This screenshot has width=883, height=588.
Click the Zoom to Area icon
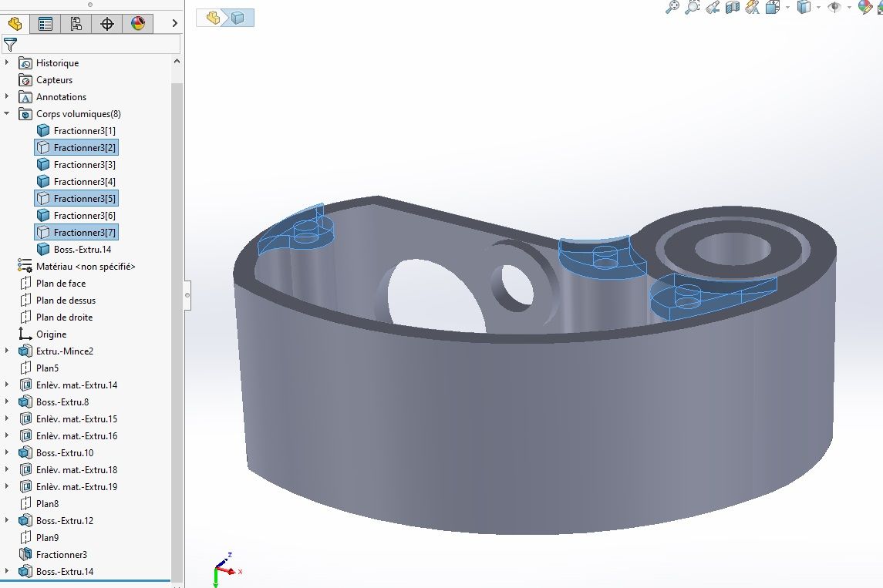pos(693,7)
